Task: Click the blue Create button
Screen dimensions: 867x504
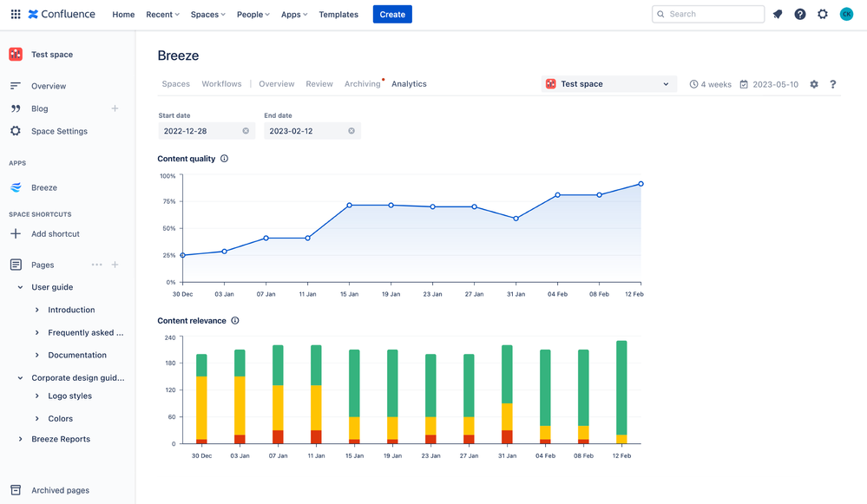Action: (x=392, y=15)
